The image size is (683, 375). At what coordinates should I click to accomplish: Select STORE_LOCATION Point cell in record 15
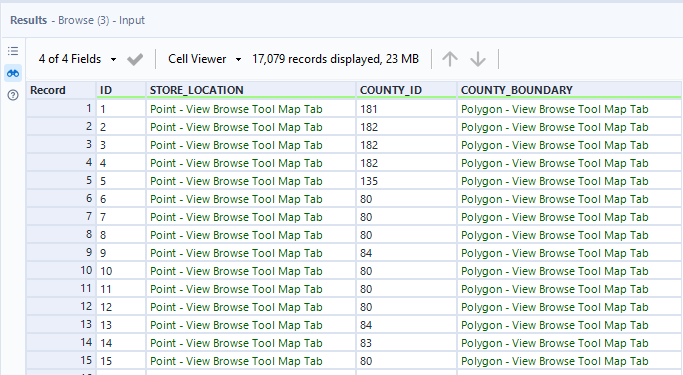[251, 361]
